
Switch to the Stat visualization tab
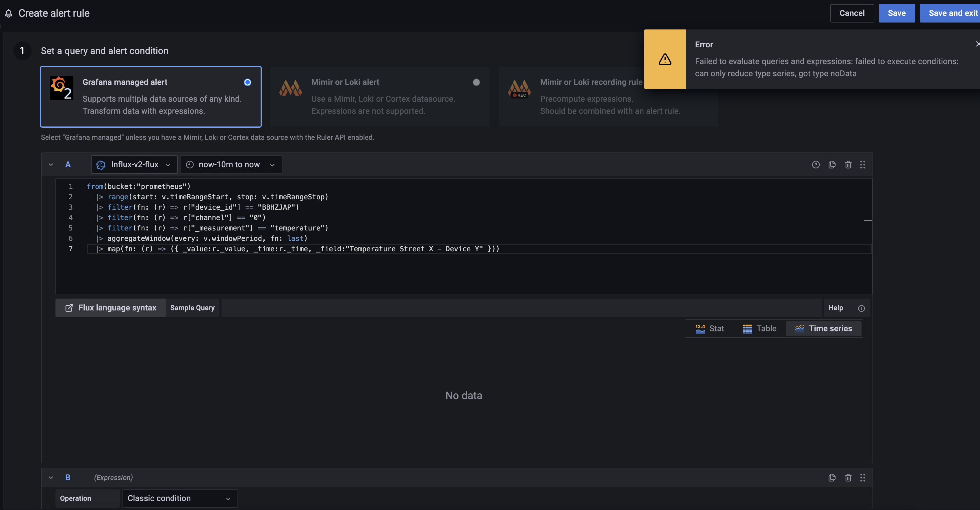tap(710, 328)
